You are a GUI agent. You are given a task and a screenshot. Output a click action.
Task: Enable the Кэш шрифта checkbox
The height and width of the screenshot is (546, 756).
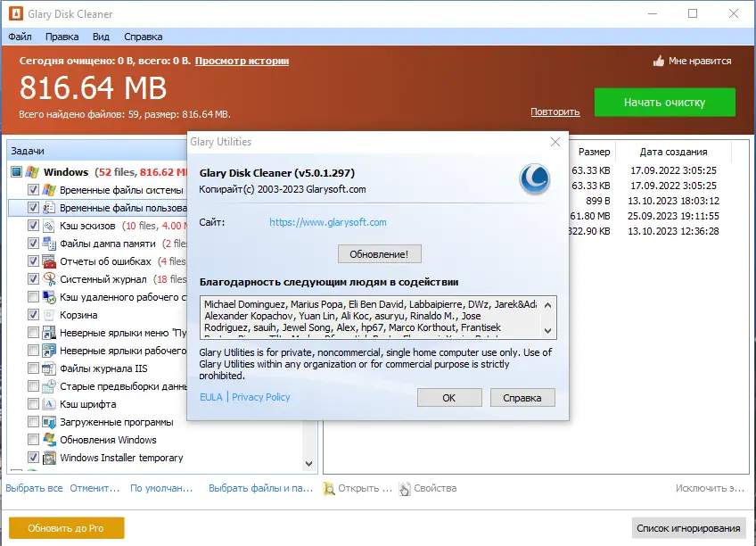pos(33,404)
